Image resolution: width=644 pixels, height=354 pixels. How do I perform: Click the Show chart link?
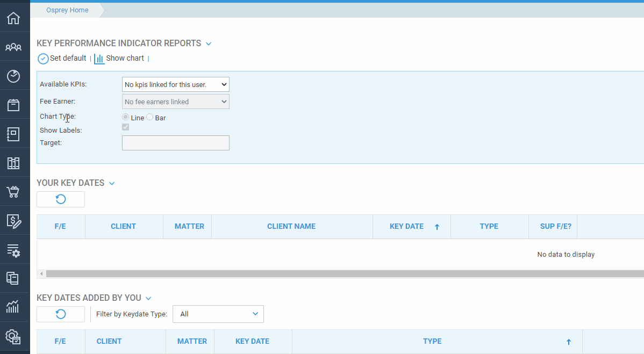click(x=125, y=58)
